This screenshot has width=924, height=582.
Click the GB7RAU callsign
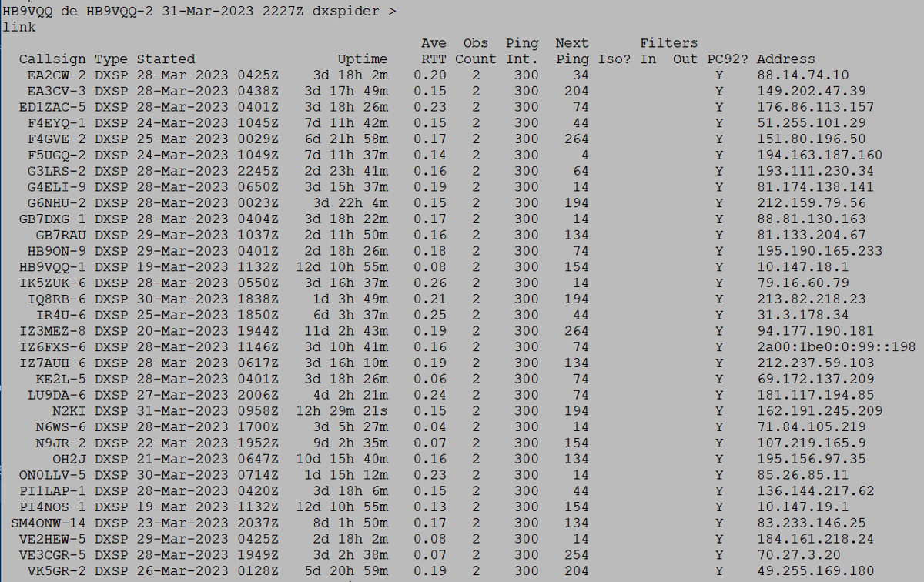[x=62, y=235]
